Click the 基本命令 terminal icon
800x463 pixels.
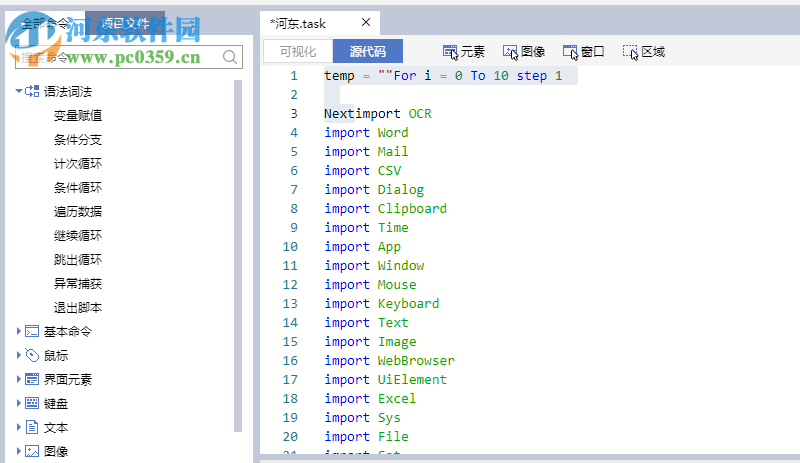(32, 331)
